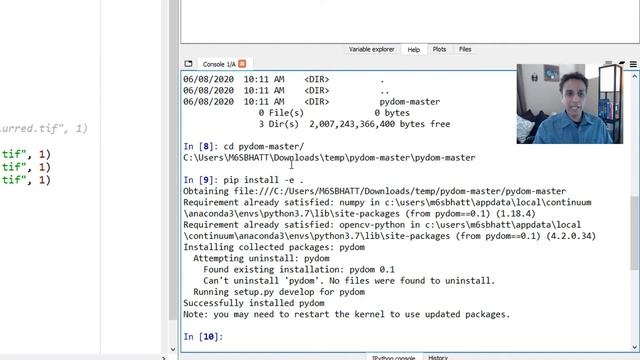Click the C:\Users\M6SBHATT\Downloads path output line
This screenshot has height=360, width=640.
click(x=329, y=158)
